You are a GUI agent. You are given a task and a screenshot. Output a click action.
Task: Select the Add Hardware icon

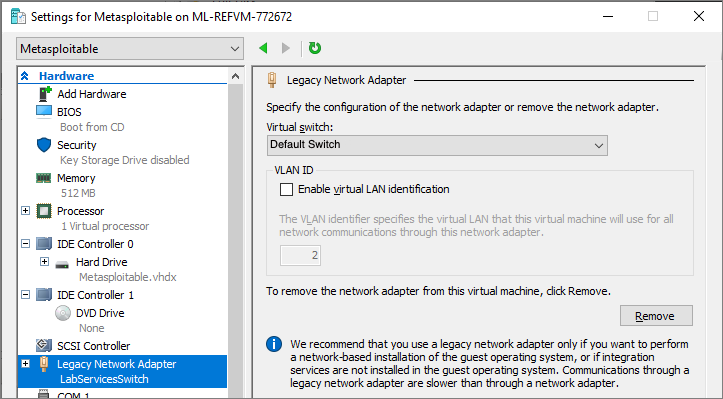pos(45,94)
